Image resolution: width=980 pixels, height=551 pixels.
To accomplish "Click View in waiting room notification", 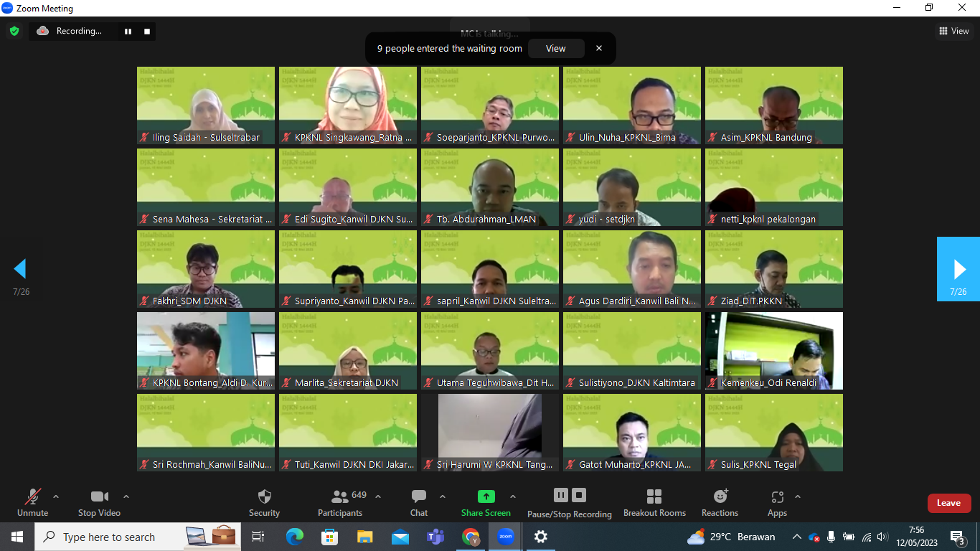I will click(555, 49).
